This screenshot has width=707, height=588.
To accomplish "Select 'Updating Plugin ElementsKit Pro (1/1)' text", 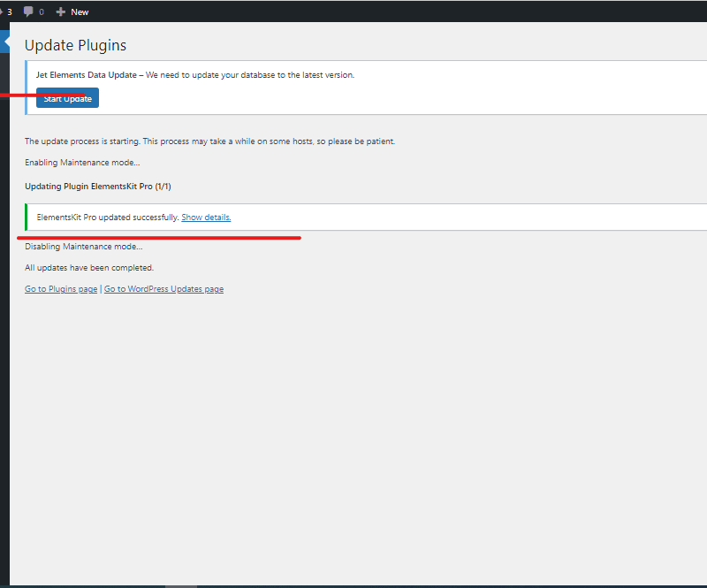I will coord(98,187).
